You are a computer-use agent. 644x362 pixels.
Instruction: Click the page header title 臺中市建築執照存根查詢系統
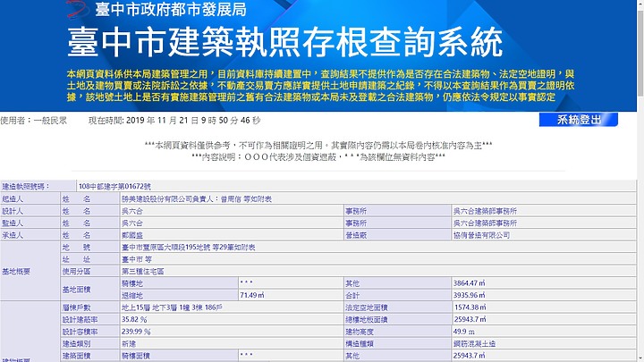(284, 42)
